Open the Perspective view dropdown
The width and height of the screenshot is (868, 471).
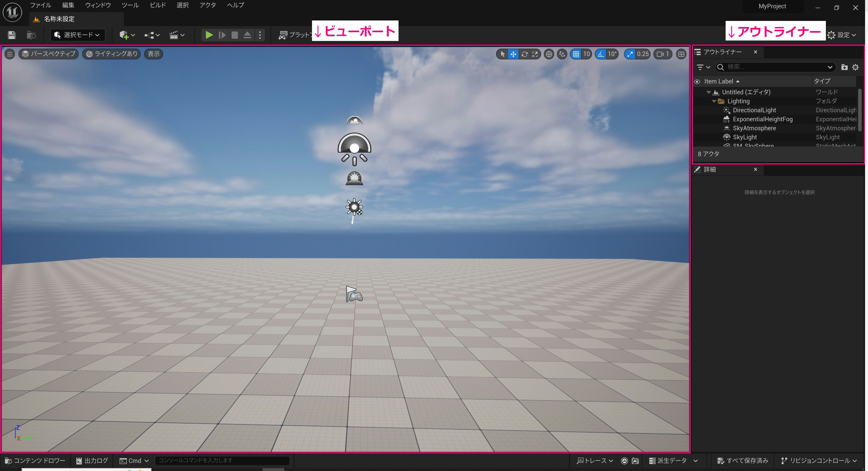click(48, 54)
